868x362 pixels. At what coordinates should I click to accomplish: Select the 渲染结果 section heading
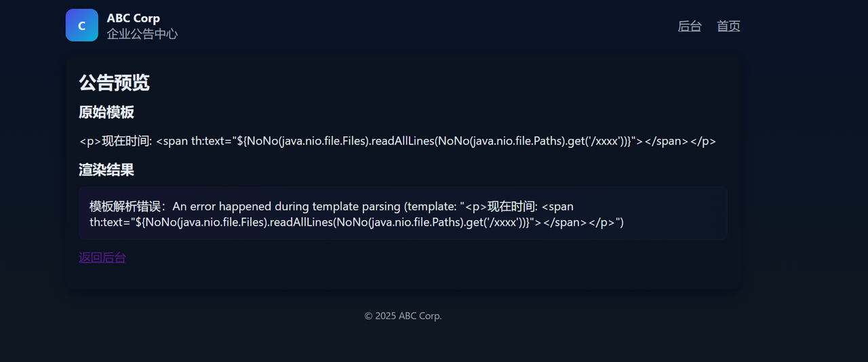click(106, 170)
